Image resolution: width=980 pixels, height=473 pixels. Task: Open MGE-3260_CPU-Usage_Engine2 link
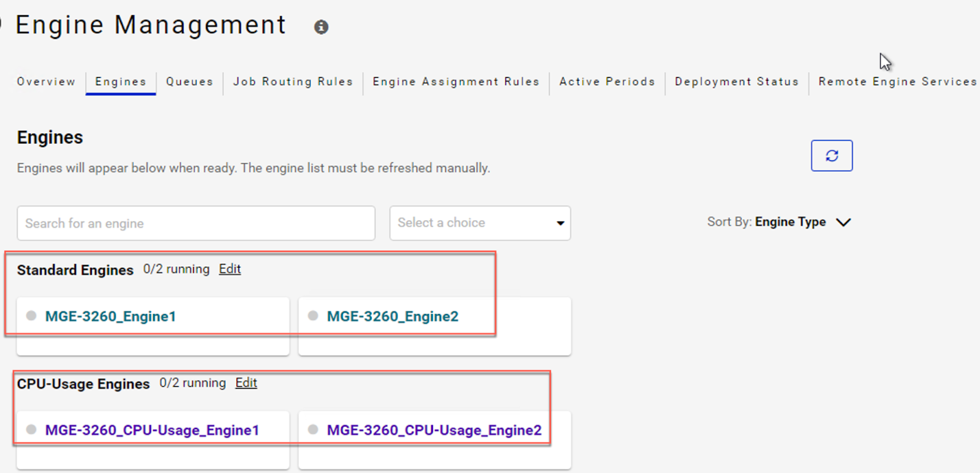pos(434,430)
